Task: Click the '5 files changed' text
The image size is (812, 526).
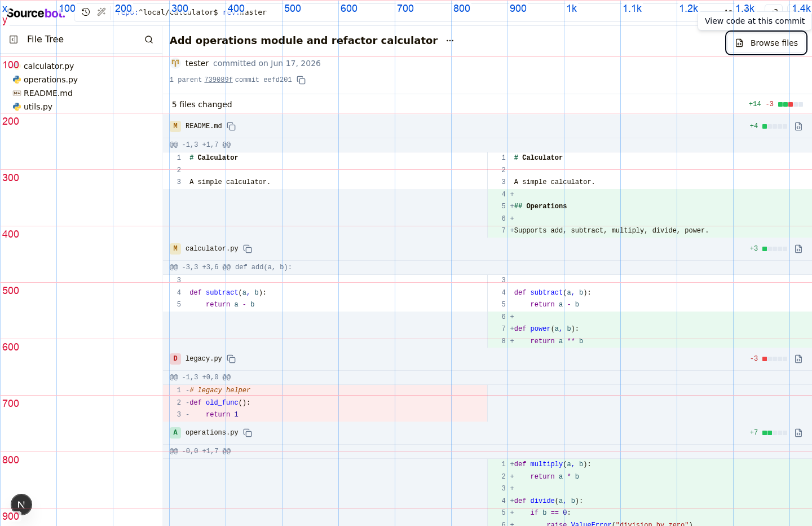Action: (x=202, y=104)
